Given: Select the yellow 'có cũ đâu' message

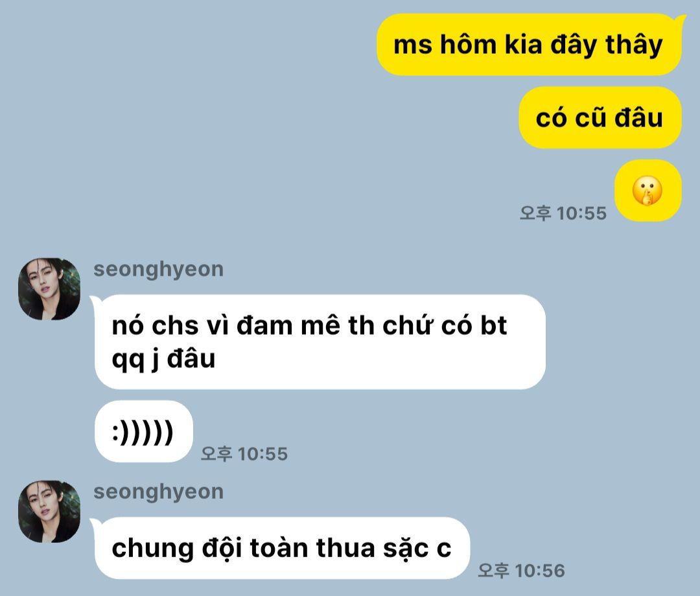Looking at the screenshot, I should coord(600,117).
